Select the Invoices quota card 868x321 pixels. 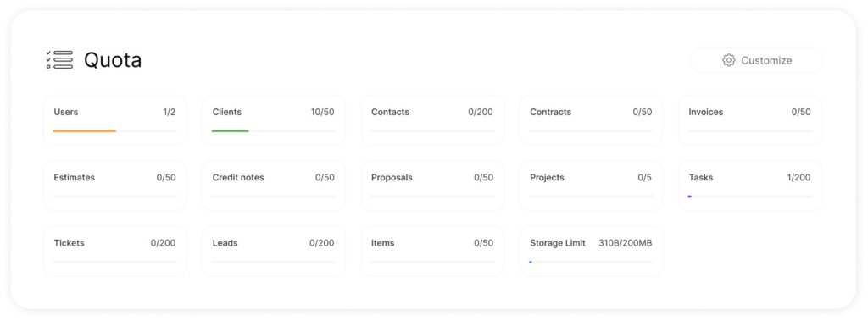coord(750,120)
